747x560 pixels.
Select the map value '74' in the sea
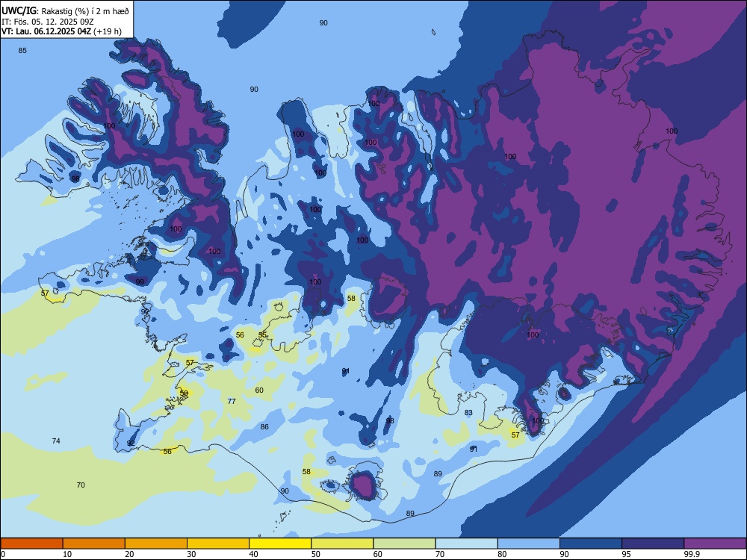[56, 441]
